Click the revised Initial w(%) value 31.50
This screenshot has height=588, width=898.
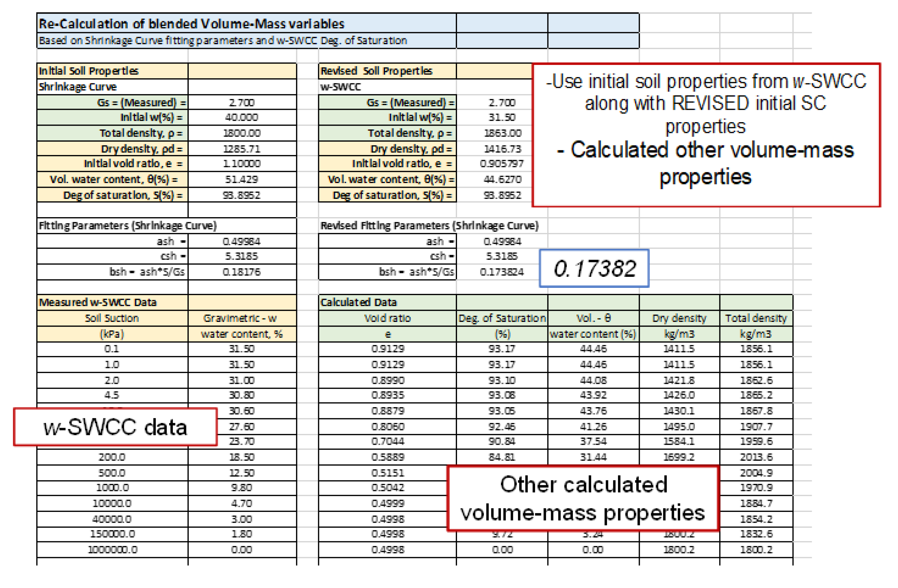(x=502, y=117)
